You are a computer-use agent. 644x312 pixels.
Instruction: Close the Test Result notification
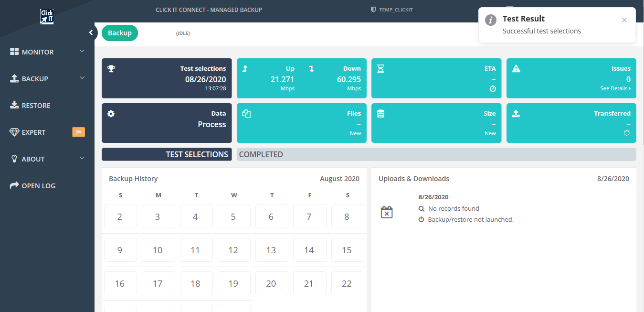(x=624, y=20)
